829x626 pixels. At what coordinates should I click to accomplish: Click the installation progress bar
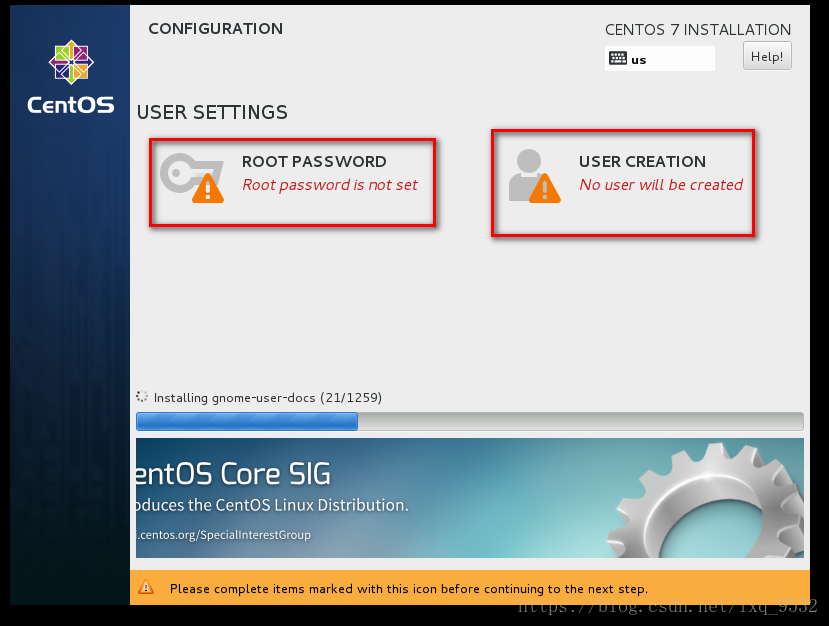click(469, 421)
